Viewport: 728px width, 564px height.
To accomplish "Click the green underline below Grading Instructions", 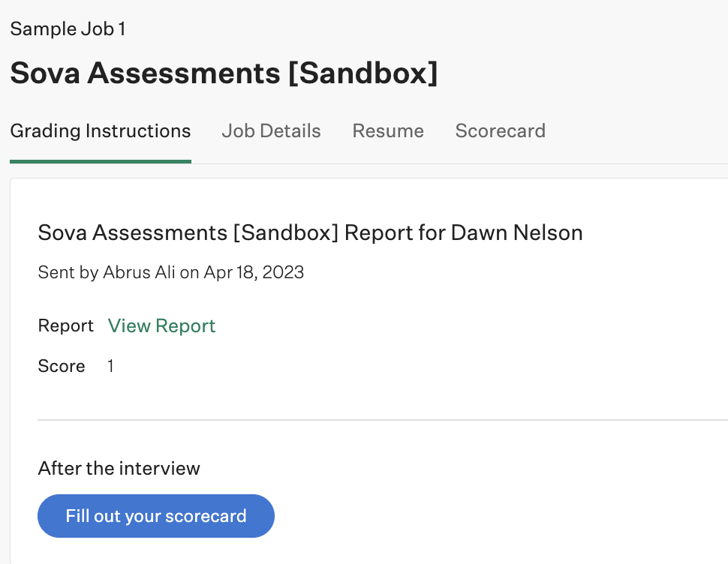I will [101, 161].
